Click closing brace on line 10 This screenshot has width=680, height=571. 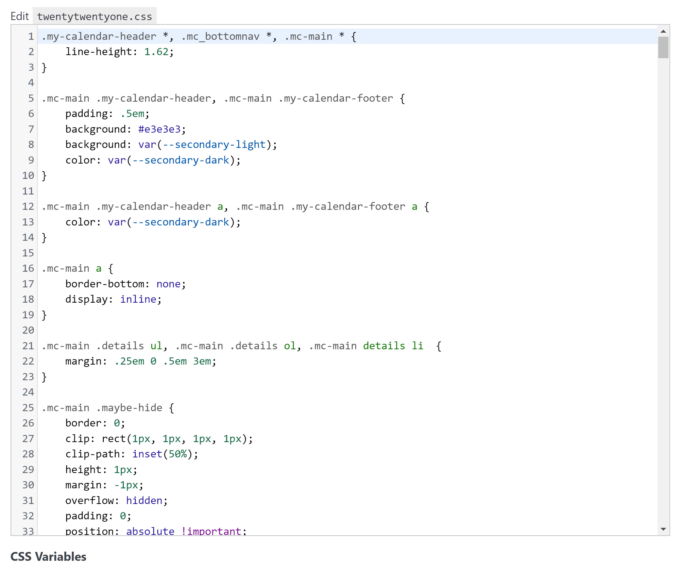point(44,176)
